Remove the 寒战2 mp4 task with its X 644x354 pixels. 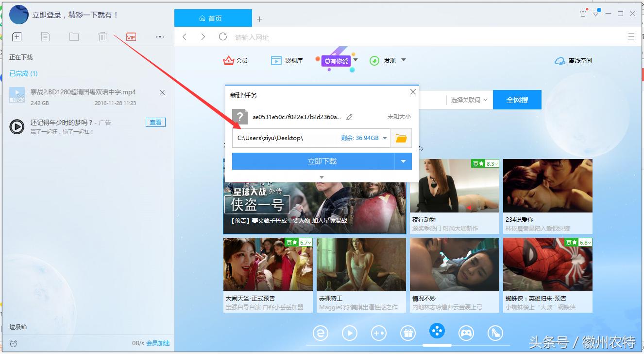coord(162,92)
